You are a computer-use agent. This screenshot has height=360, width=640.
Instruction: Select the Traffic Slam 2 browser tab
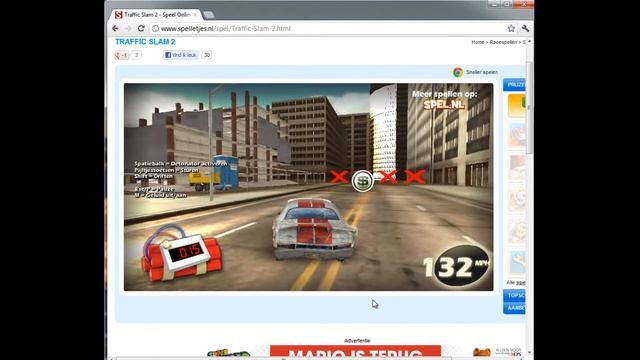pos(155,15)
